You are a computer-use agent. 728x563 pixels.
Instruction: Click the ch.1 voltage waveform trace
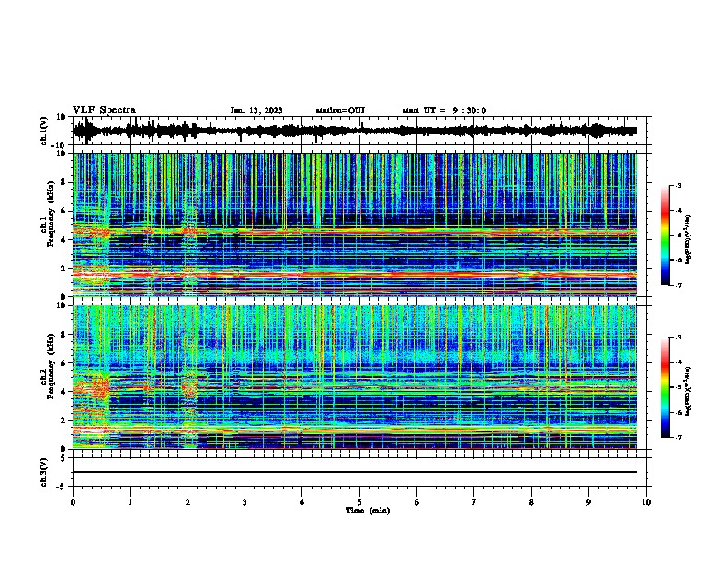click(x=355, y=131)
